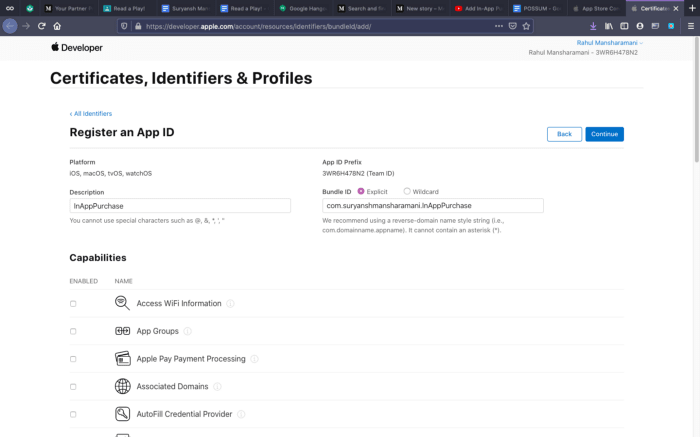Show info for App Groups
This screenshot has height=437, width=700.
coord(188,331)
